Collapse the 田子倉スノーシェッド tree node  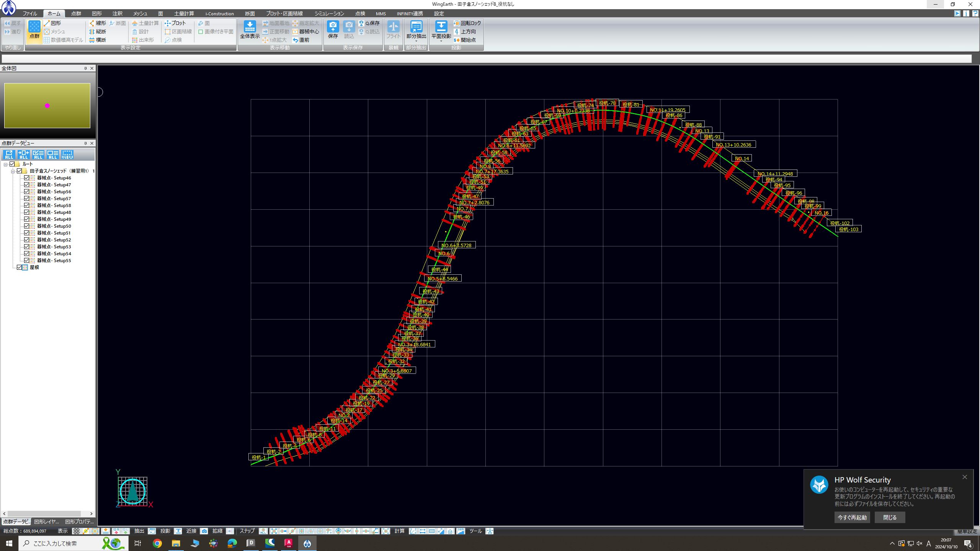click(x=13, y=171)
